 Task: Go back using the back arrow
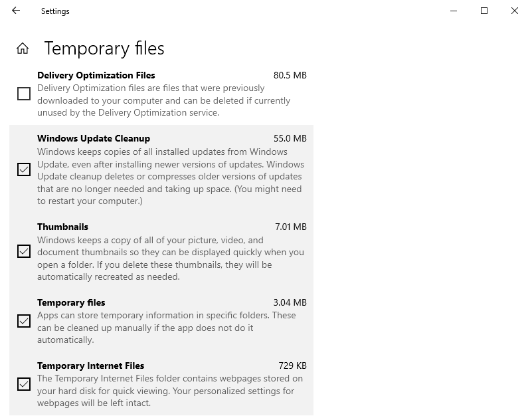[x=16, y=11]
